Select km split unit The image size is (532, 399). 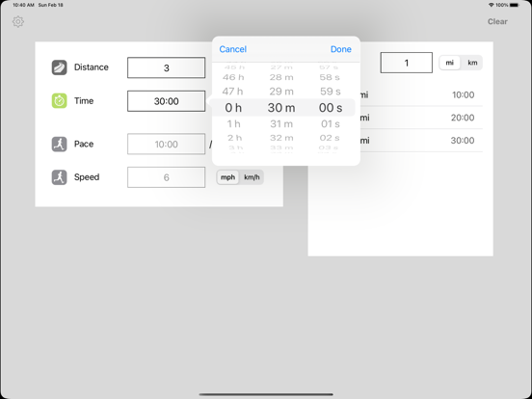click(x=472, y=63)
